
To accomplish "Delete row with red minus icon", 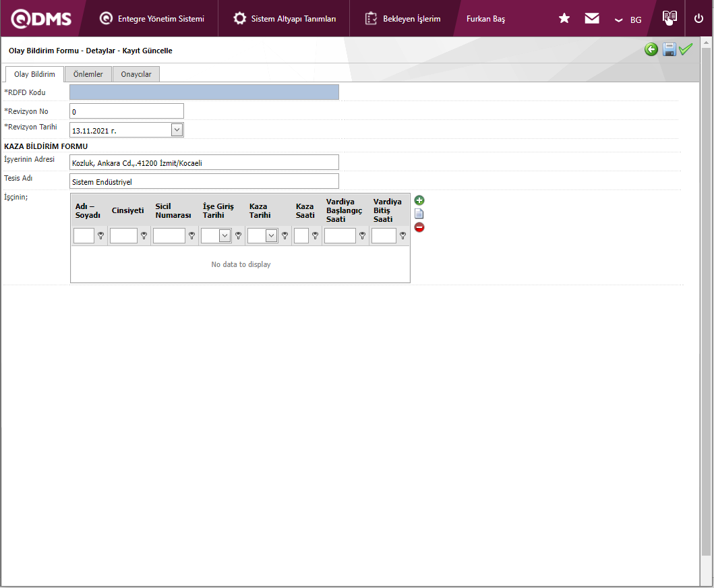I will tap(419, 227).
